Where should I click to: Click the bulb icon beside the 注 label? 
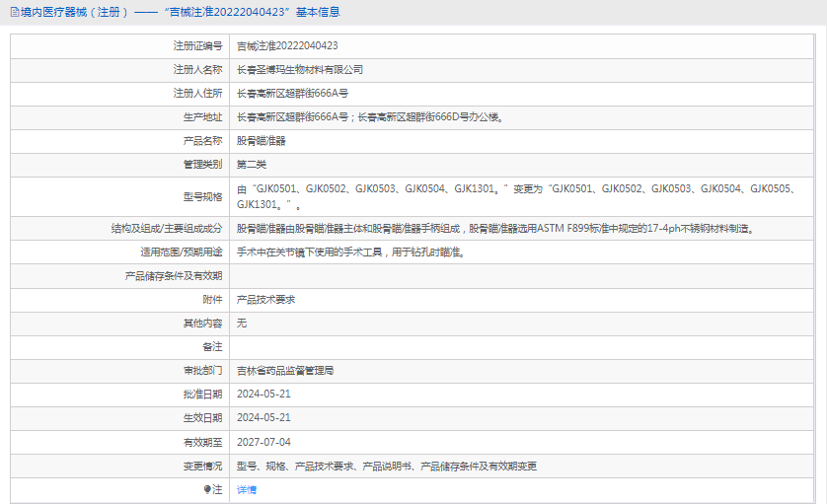click(x=207, y=490)
